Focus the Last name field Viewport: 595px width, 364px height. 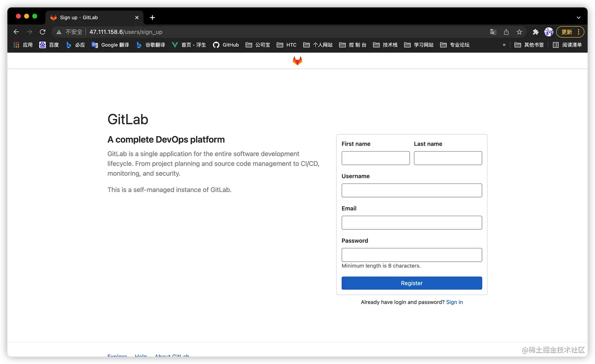click(x=448, y=158)
